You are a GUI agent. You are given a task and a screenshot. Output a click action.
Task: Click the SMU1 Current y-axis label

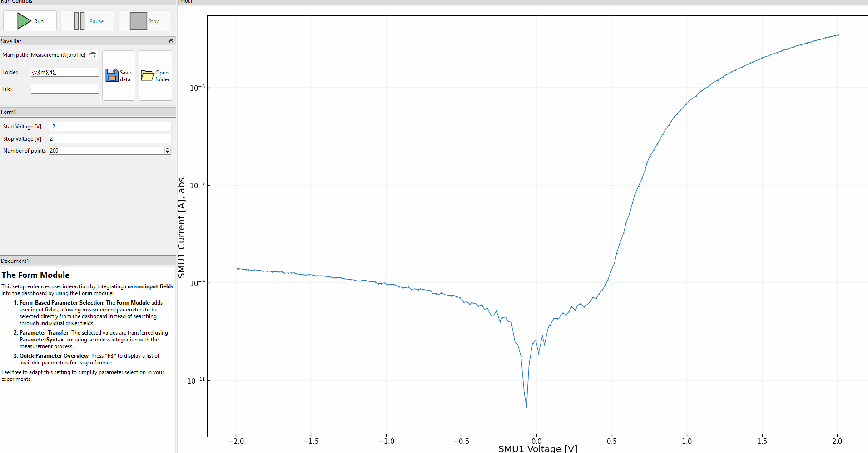182,226
